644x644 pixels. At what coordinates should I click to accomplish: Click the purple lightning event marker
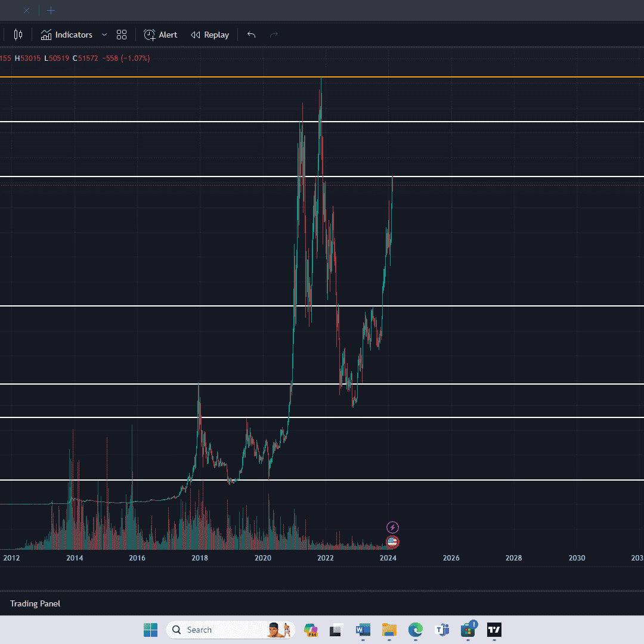pyautogui.click(x=392, y=527)
